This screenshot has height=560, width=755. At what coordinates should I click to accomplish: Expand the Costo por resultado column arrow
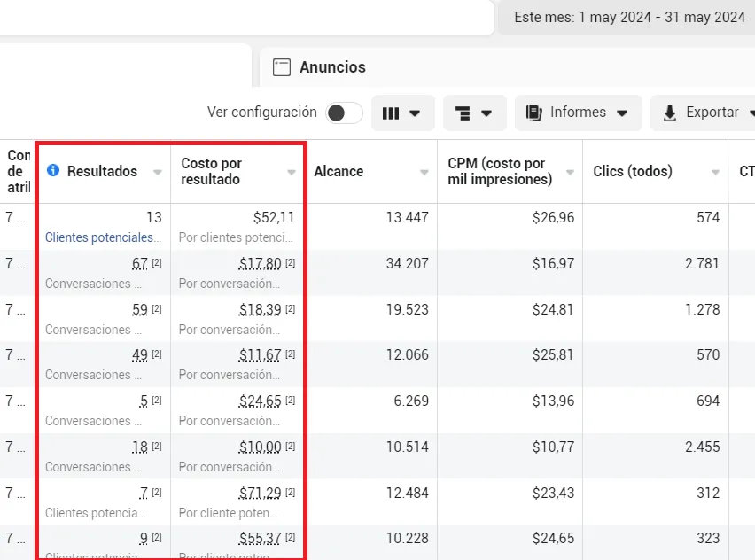coord(292,172)
